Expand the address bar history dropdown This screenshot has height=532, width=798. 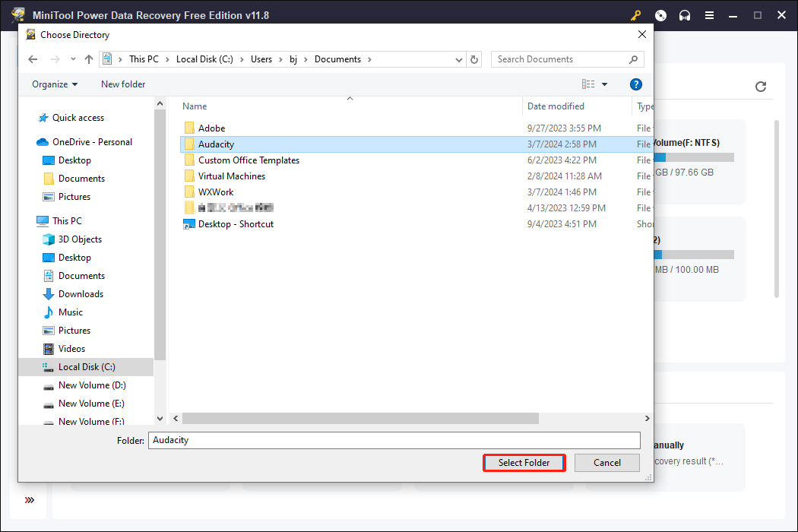[458, 59]
